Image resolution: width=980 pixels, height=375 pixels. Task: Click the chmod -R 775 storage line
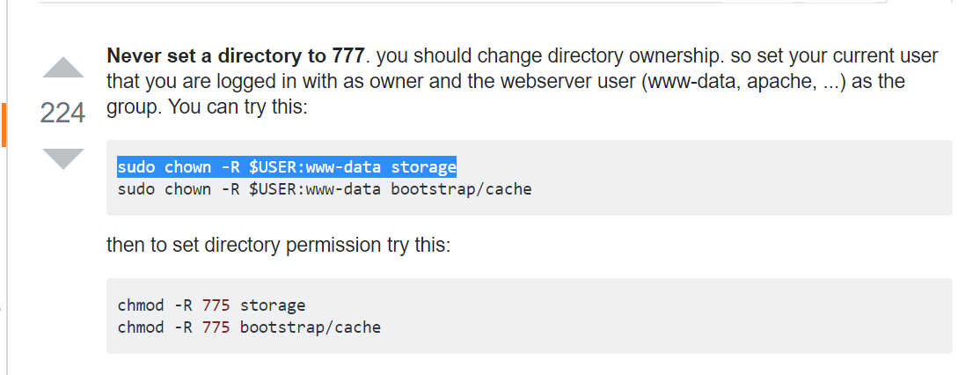tap(211, 305)
